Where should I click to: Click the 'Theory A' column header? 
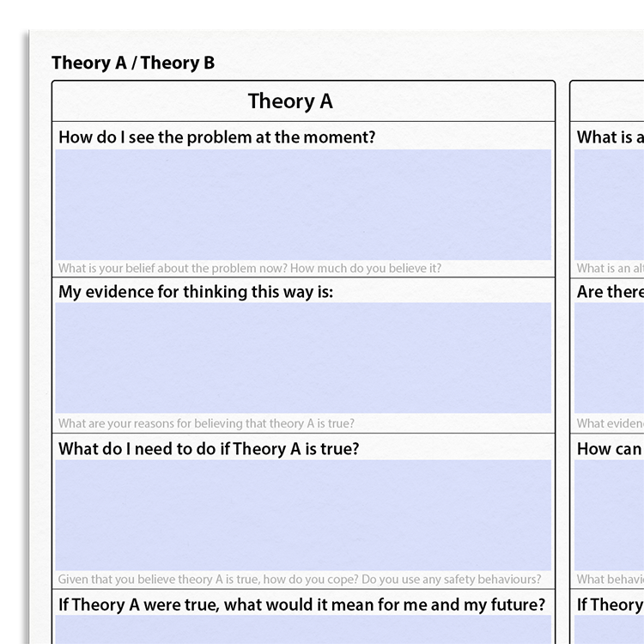[x=290, y=101]
